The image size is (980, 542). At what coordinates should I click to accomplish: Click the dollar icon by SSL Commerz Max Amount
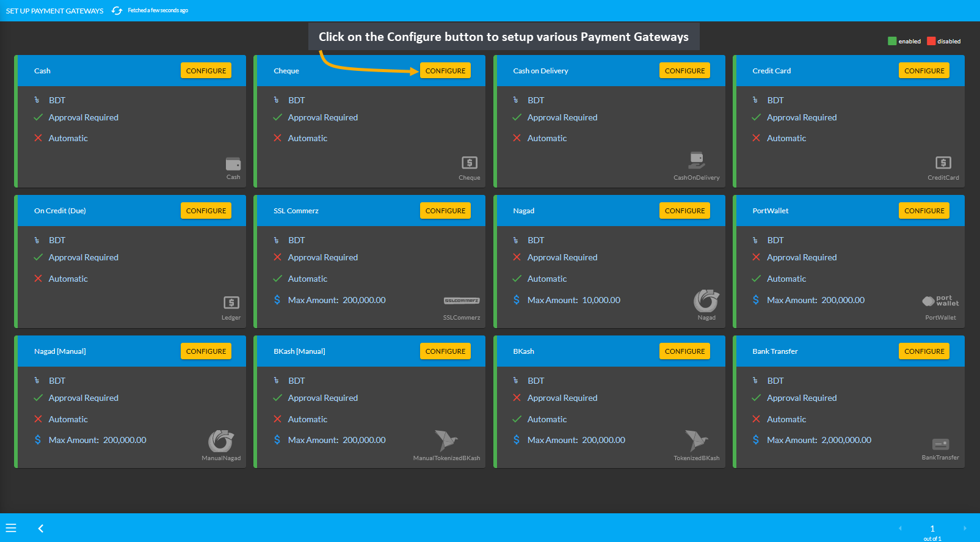(277, 300)
